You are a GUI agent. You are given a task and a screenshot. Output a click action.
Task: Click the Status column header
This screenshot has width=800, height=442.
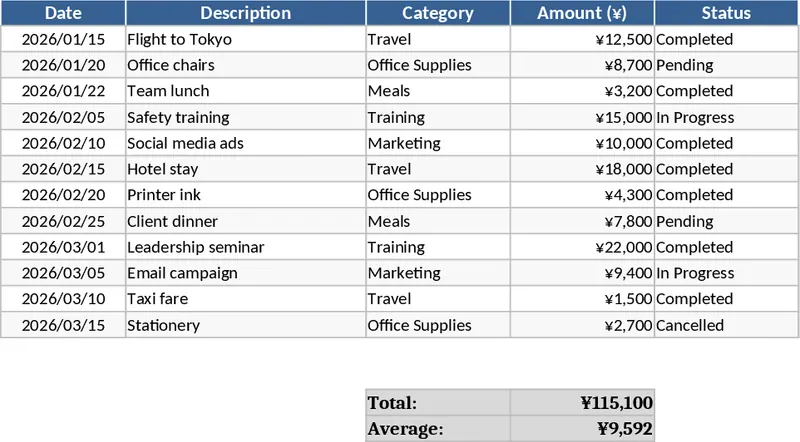726,13
